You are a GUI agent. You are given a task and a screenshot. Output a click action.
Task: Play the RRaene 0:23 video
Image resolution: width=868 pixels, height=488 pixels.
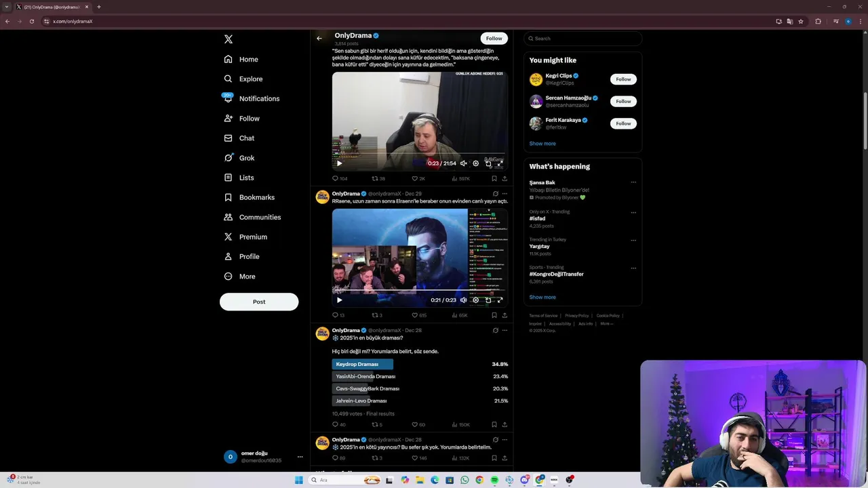(x=339, y=300)
